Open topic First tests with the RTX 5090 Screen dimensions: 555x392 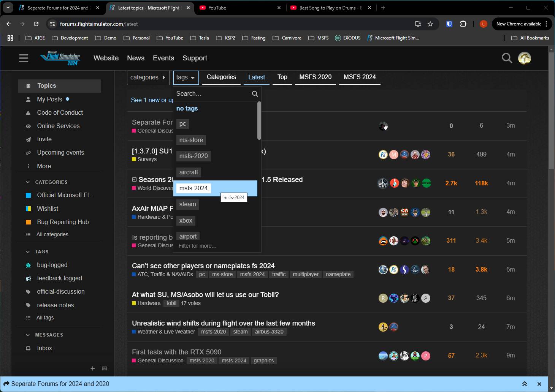tap(176, 352)
